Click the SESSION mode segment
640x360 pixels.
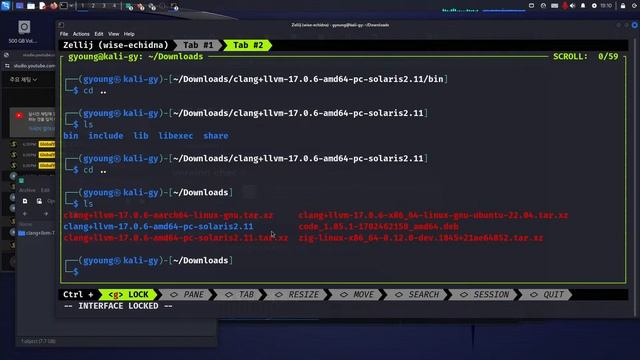484,294
